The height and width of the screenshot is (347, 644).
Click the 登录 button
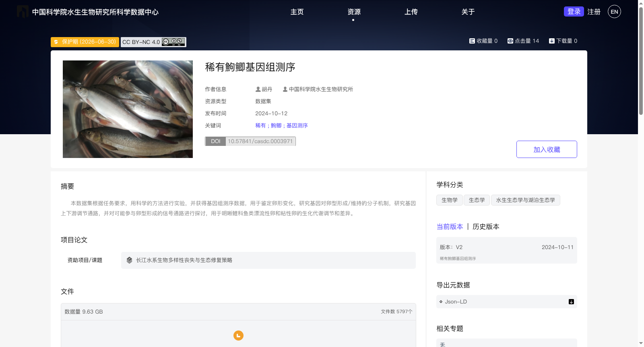point(574,12)
